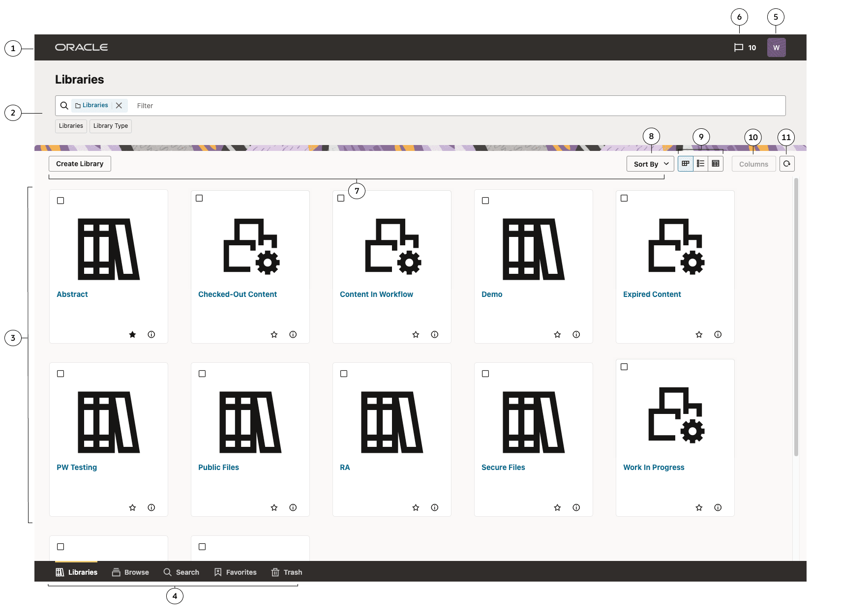
Task: Open the notifications icon showing 10
Action: coord(745,48)
